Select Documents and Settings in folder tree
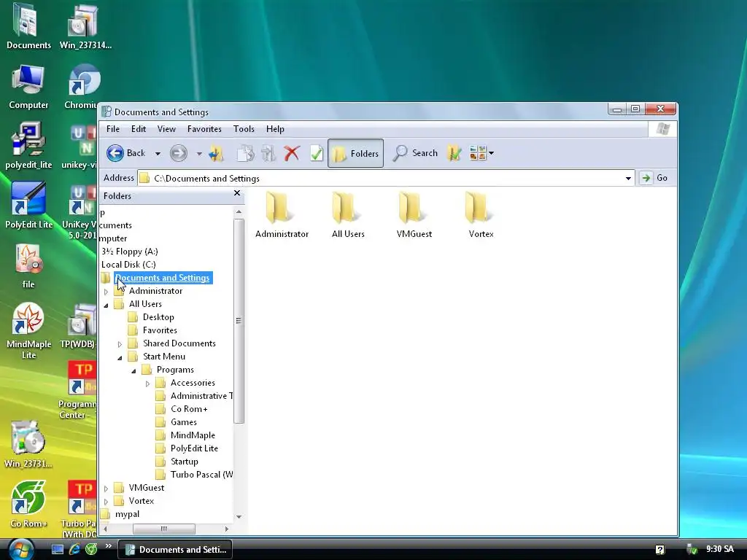This screenshot has width=747, height=560. tap(162, 278)
